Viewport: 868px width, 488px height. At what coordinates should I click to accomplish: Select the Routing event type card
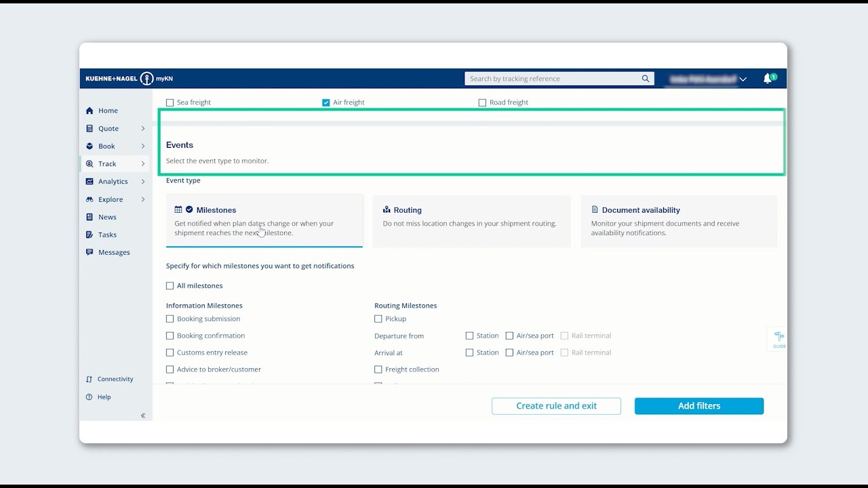coord(472,221)
